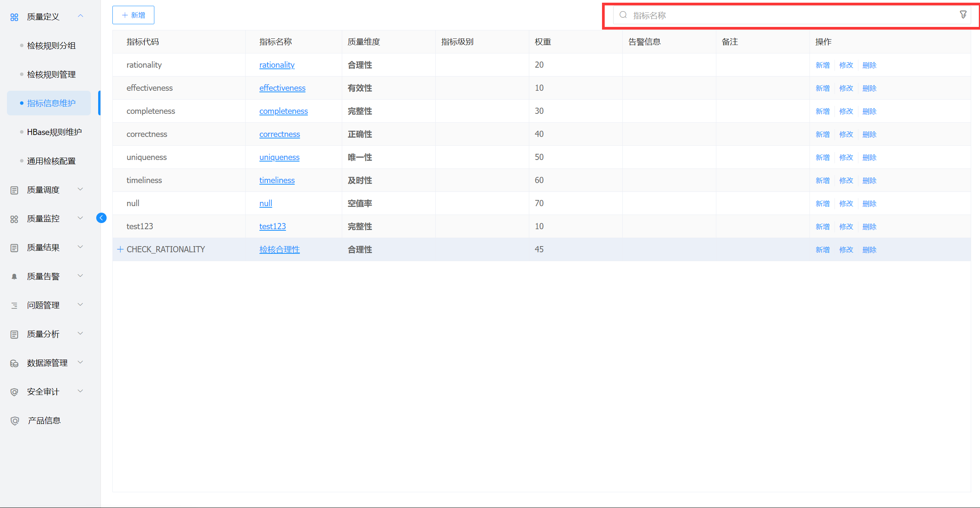Select 通用检核配置 in the sidebar
This screenshot has height=508, width=980.
51,161
